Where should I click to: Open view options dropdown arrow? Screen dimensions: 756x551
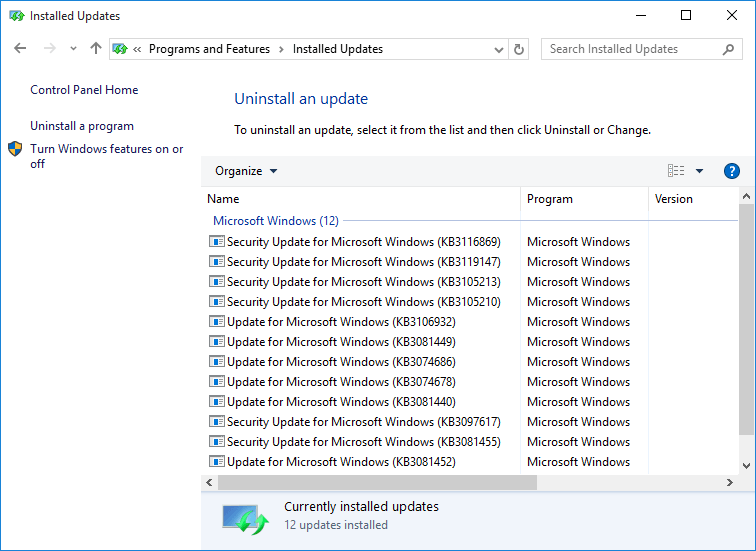click(x=699, y=171)
